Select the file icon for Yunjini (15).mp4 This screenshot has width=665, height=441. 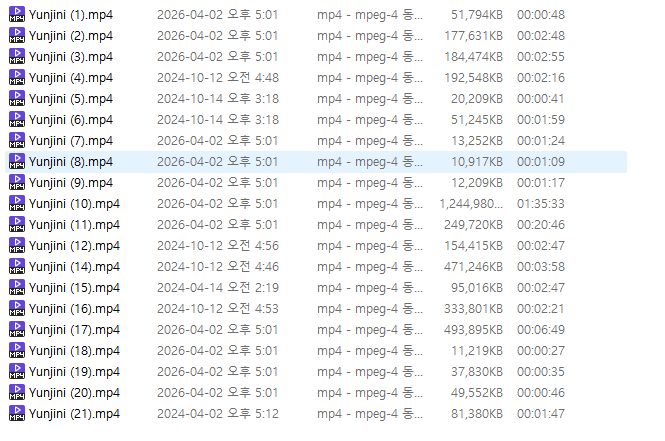(x=17, y=287)
